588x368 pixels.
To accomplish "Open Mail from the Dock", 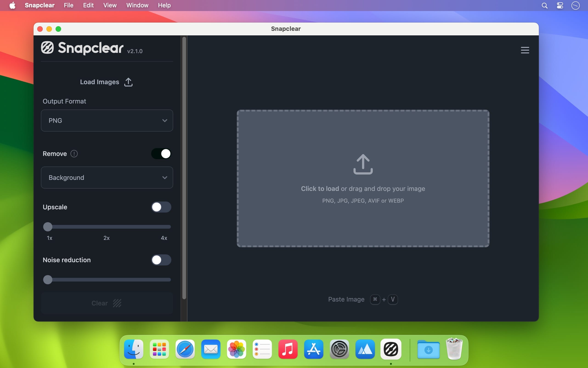I will [x=211, y=349].
